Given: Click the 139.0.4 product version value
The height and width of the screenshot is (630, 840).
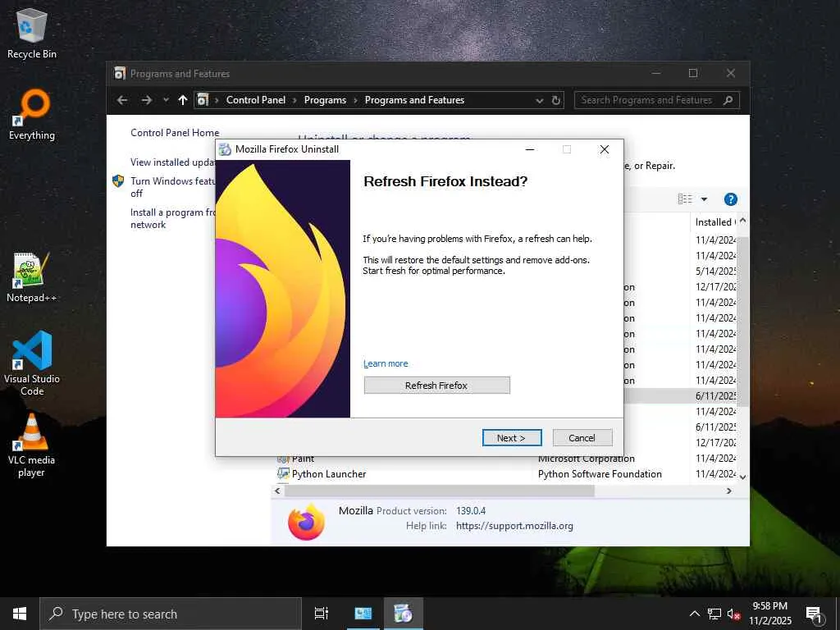Looking at the screenshot, I should pos(471,510).
